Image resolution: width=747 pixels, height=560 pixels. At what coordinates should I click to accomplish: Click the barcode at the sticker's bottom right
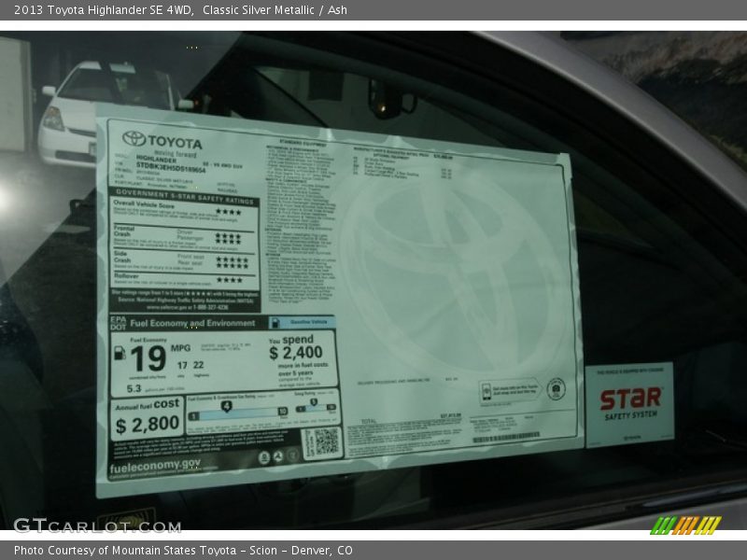505,437
